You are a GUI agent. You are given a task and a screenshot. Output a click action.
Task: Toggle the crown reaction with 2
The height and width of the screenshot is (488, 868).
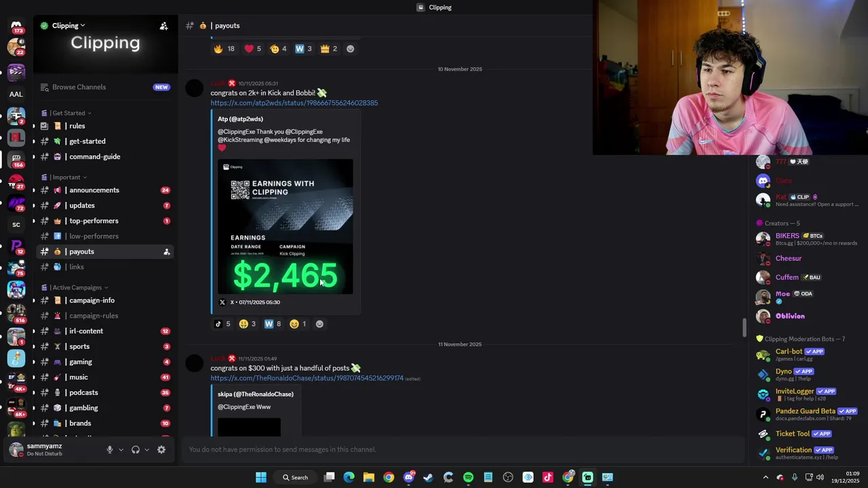(328, 49)
